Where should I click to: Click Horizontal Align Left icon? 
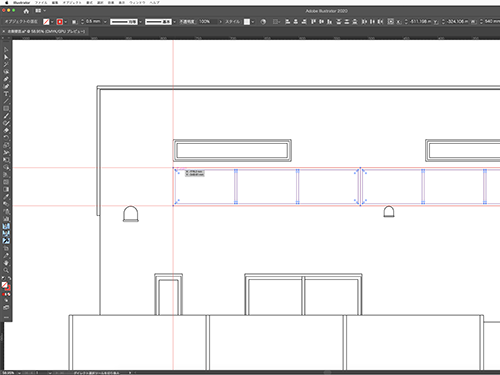(x=288, y=22)
